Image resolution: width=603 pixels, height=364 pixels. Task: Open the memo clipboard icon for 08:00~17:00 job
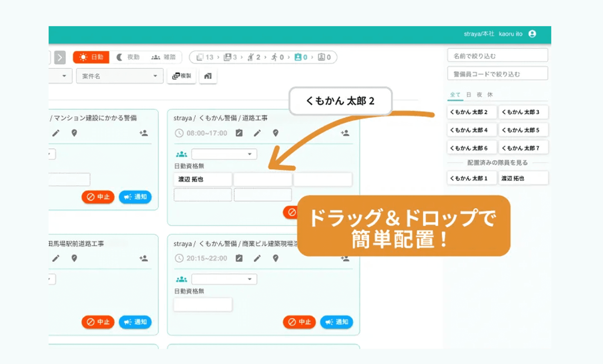point(239,133)
